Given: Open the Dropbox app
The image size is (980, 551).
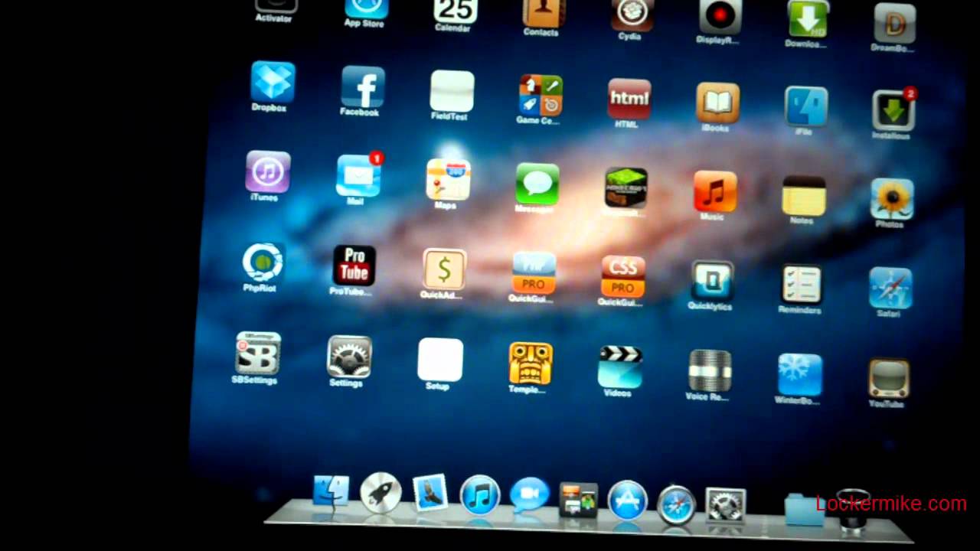Looking at the screenshot, I should 273,81.
